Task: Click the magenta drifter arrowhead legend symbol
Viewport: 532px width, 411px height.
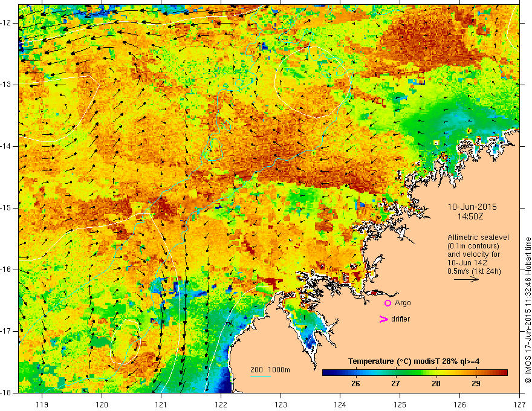Action: (x=384, y=319)
